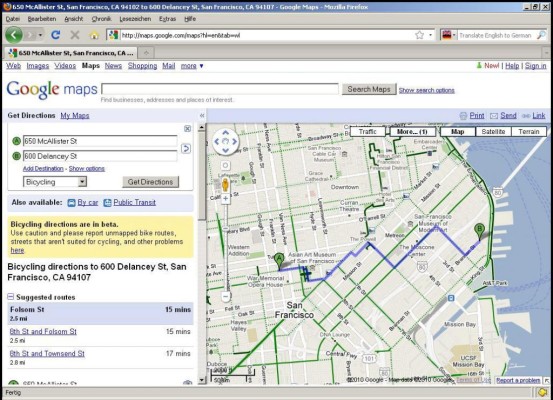Open the Bicycling travel mode dropdown
553x400 pixels.
click(x=55, y=182)
